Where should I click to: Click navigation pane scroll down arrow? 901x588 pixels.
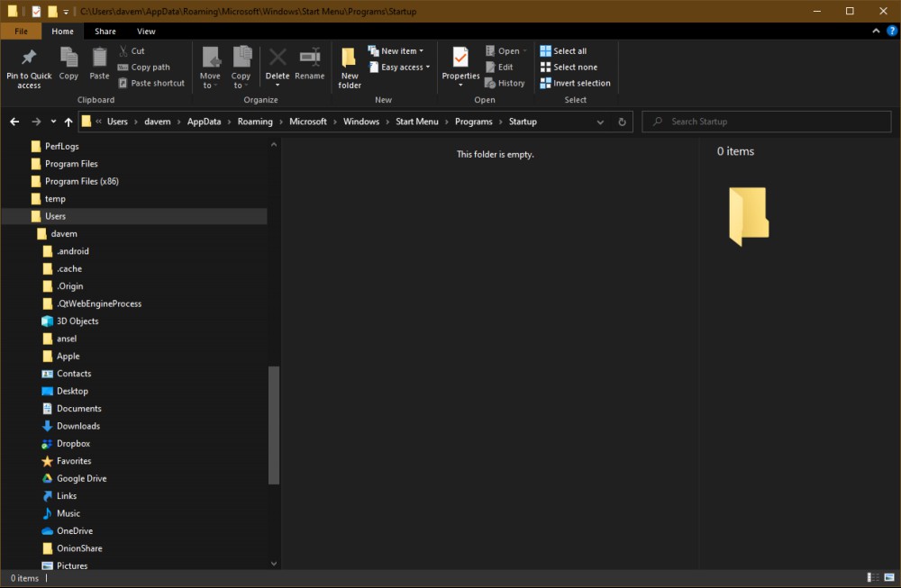pyautogui.click(x=274, y=564)
